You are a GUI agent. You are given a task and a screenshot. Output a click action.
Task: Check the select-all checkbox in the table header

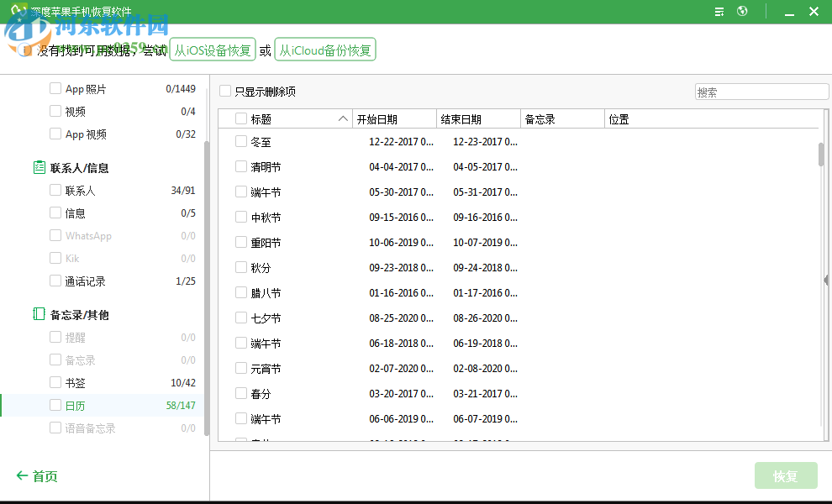(241, 118)
